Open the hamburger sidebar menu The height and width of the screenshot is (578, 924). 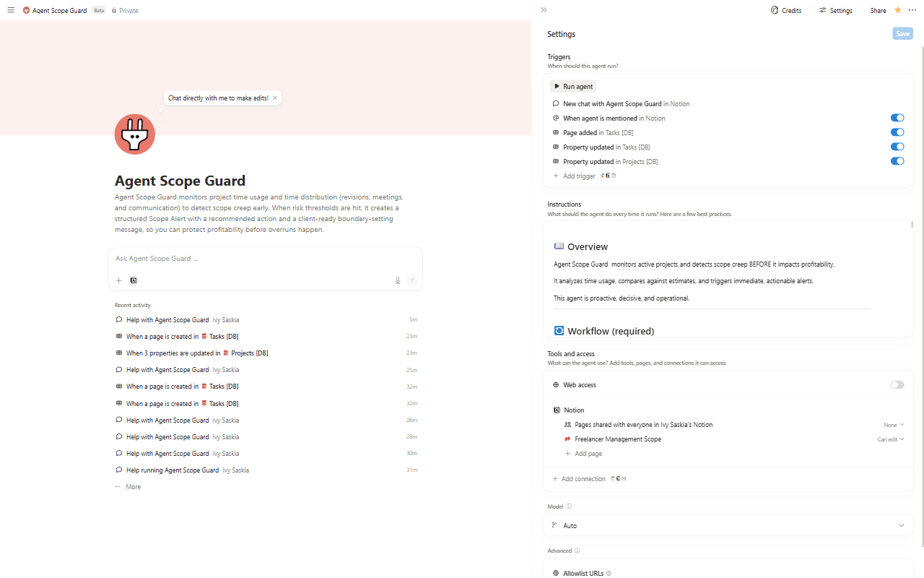click(x=11, y=10)
